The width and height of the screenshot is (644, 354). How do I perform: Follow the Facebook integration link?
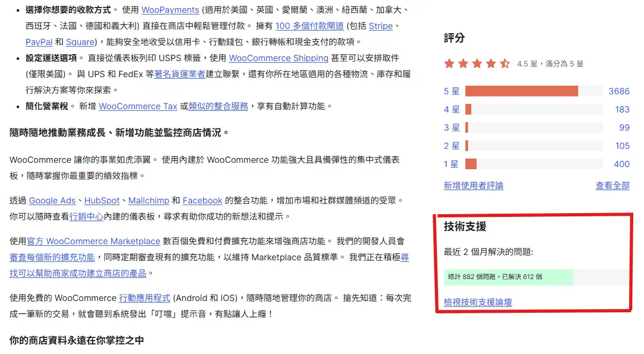[203, 200]
